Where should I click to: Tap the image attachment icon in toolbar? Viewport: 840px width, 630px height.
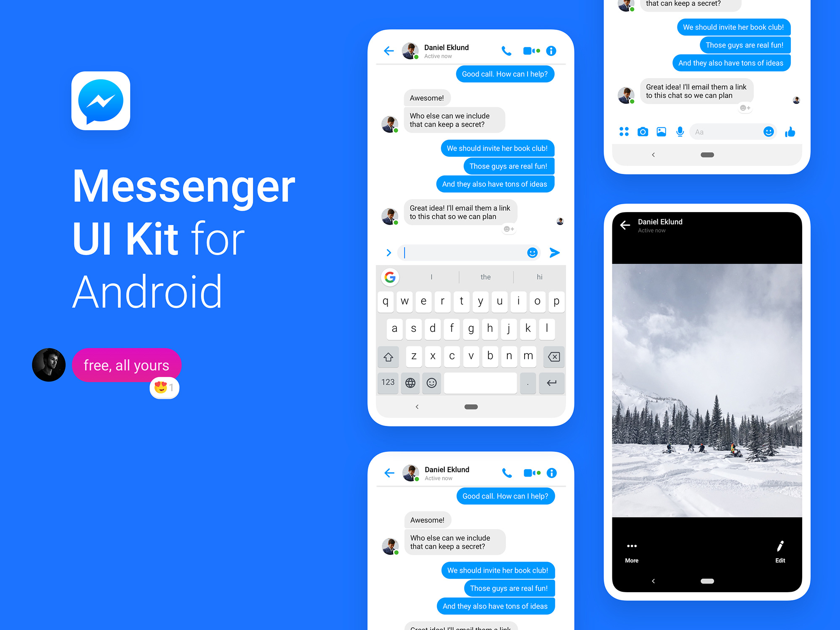(662, 132)
